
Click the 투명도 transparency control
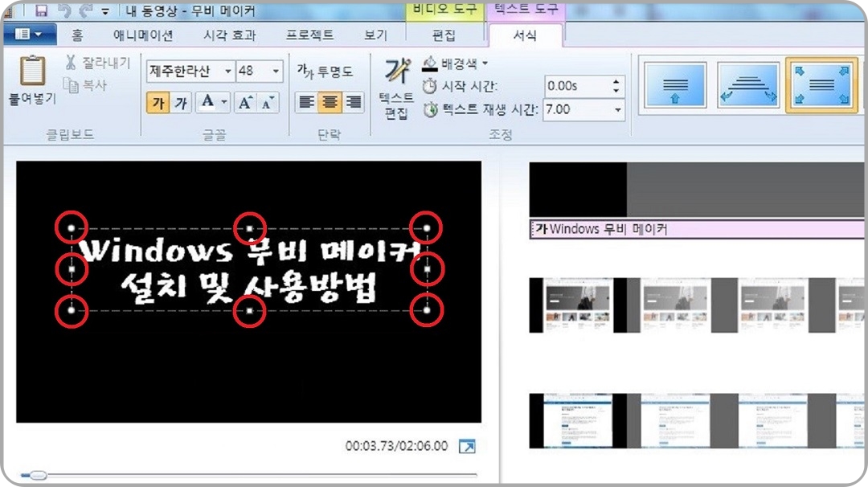point(325,71)
